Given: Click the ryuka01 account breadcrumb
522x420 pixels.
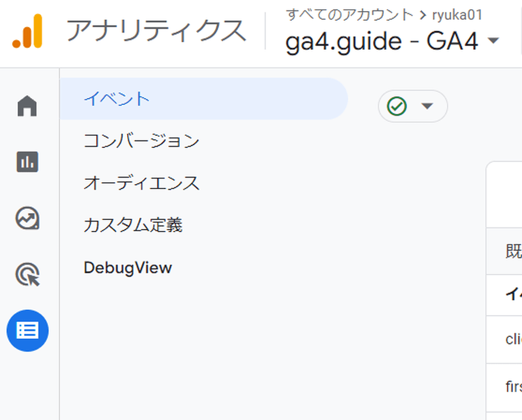Looking at the screenshot, I should 457,15.
